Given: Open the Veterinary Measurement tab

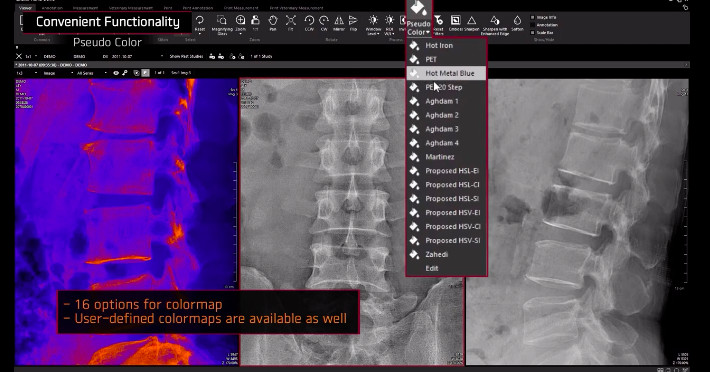Looking at the screenshot, I should point(130,8).
